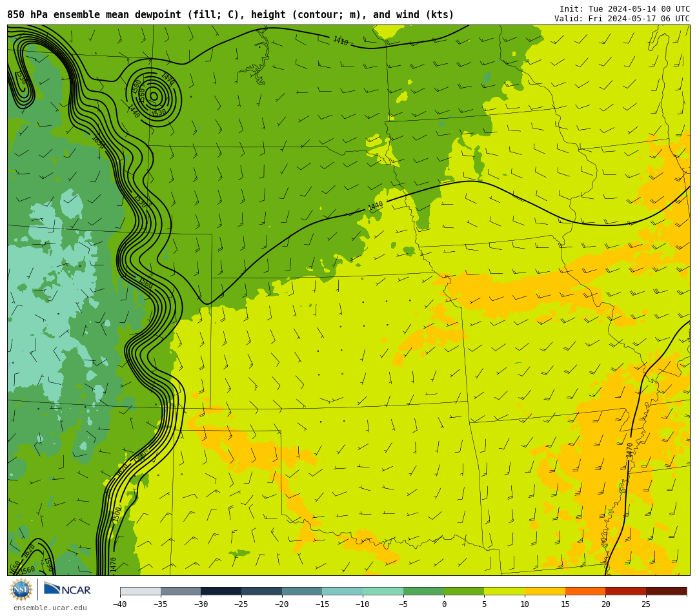
Task: Pick the -25 to -20 dark blue swatch
Action: coord(262,591)
